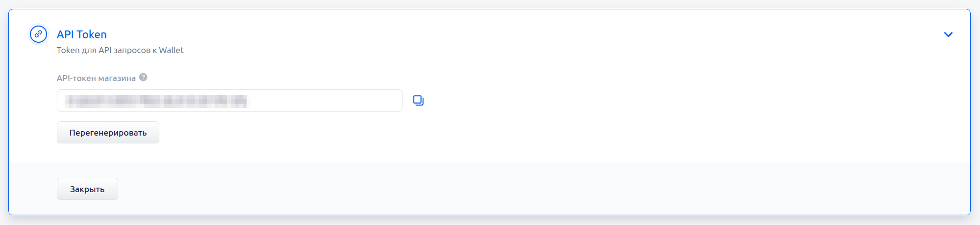Select the 'API-токен магазина' field label
Image resolution: width=980 pixels, height=225 pixels.
(96, 78)
